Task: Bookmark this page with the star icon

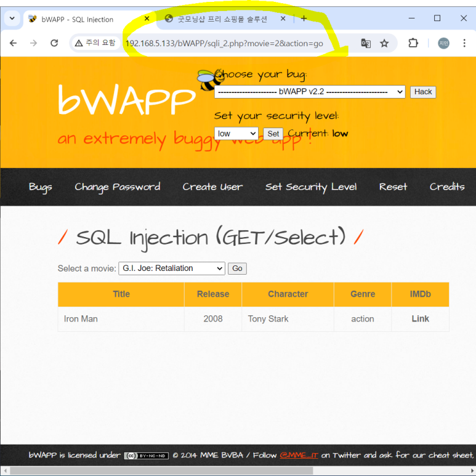Action: pos(384,43)
